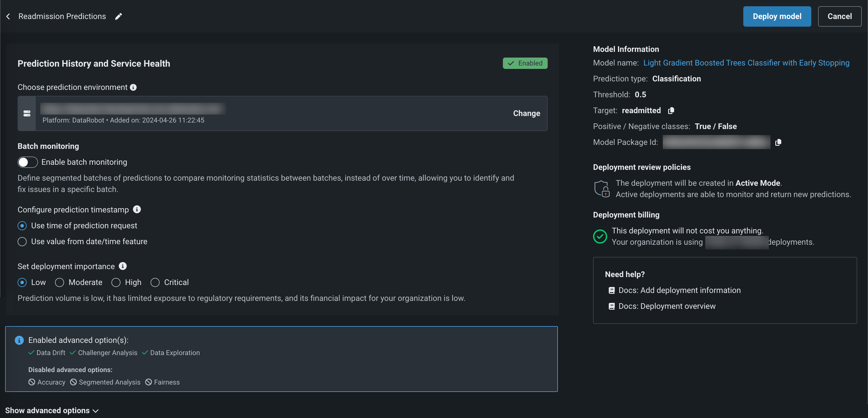Click the pencil icon to rename deployment
The width and height of the screenshot is (868, 418).
[x=118, y=16]
